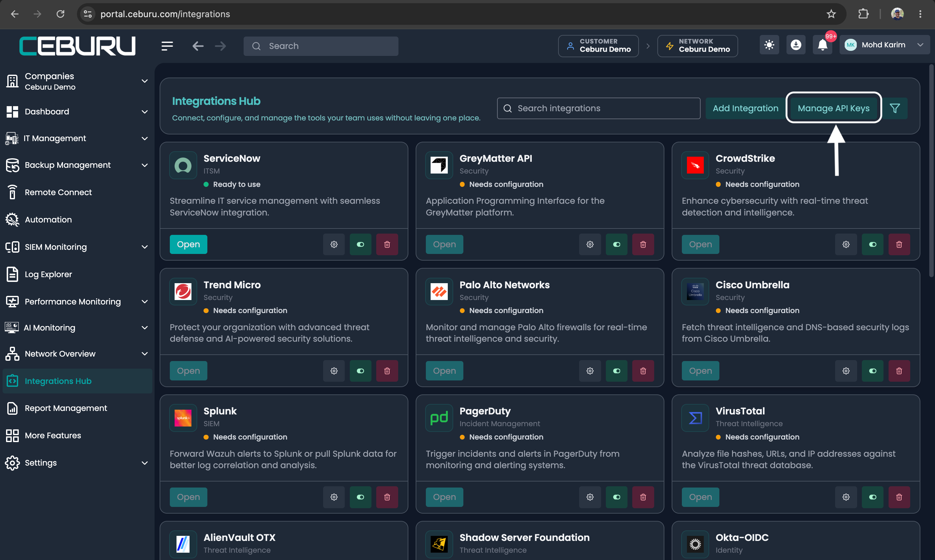
Task: Open Report Management in the sidebar
Action: 77,408
